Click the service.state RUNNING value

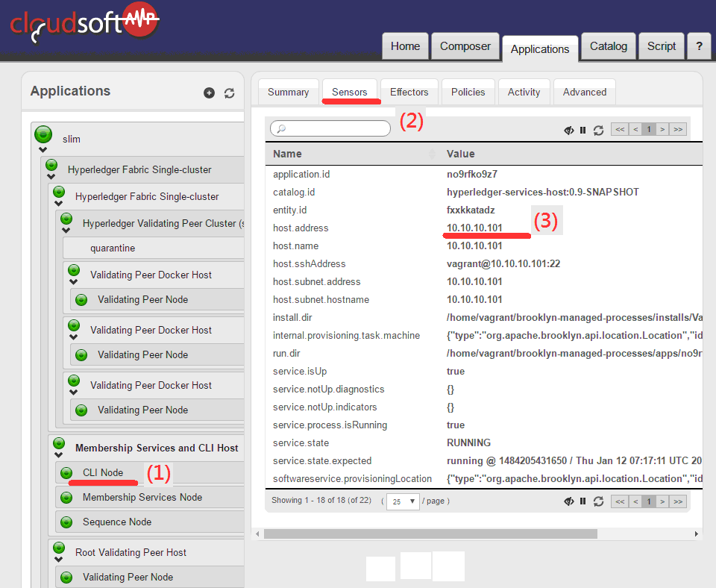[468, 442]
